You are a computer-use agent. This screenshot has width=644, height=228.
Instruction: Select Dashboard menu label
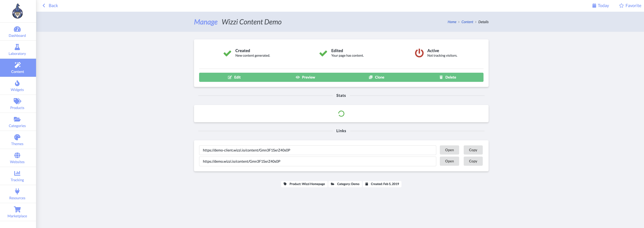(x=17, y=36)
